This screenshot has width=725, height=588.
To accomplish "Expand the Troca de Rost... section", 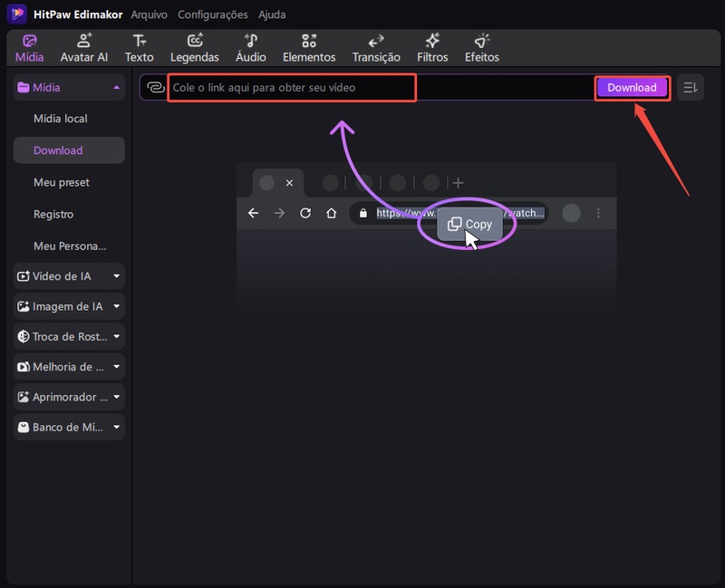I will 117,336.
